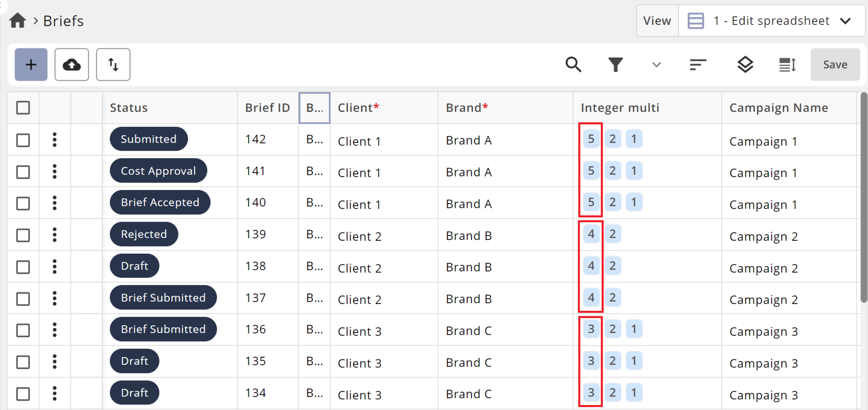The width and height of the screenshot is (868, 410).
Task: Open the three-dot menu for brief 136
Action: [x=55, y=329]
